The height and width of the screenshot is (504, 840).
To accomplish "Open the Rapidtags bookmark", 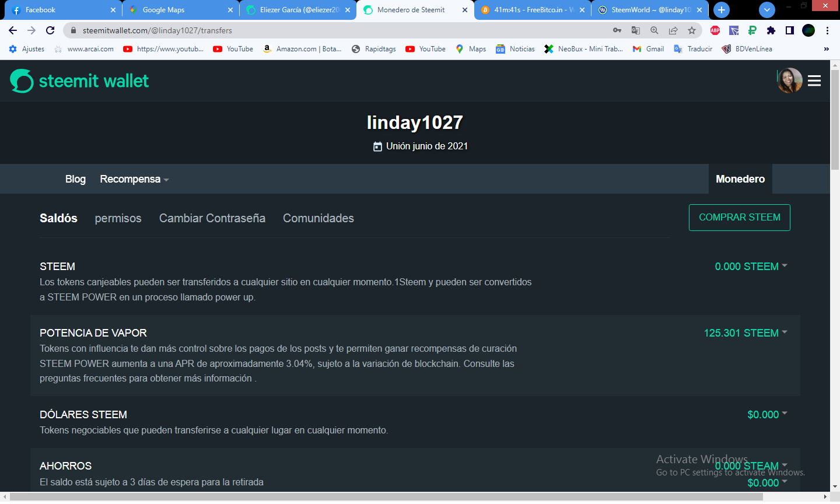I will (x=374, y=49).
